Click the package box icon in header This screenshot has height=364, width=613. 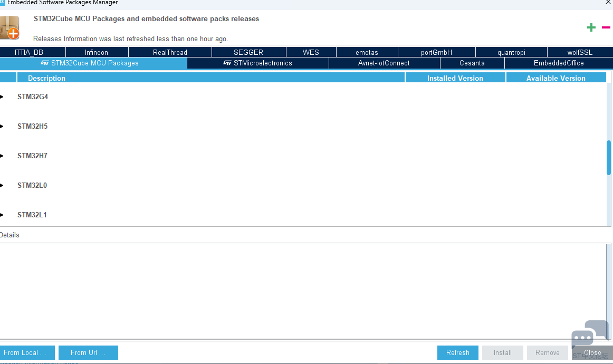9,28
